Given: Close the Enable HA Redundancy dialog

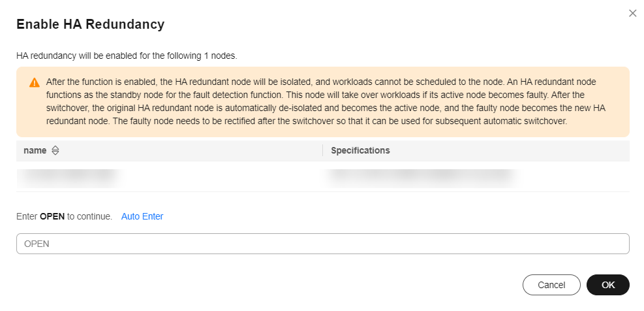Looking at the screenshot, I should tap(632, 13).
